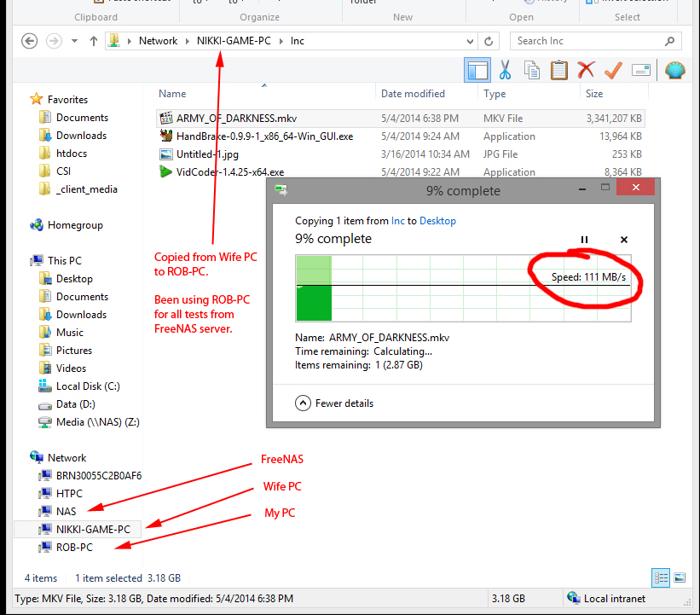Open Pictures folder under This PC
Viewport: 700px width, 615px height.
point(74,351)
